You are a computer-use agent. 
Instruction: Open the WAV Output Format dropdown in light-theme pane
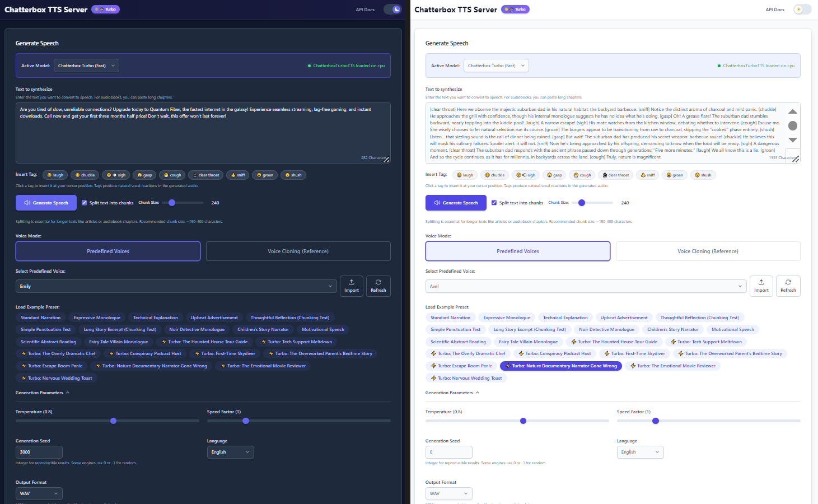click(449, 493)
